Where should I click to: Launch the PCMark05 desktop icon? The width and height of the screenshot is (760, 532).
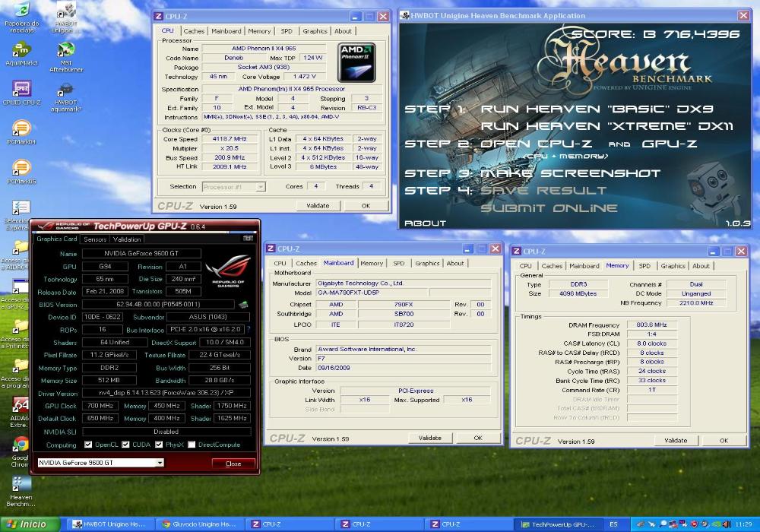(21, 172)
